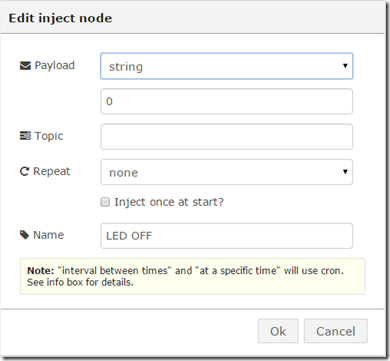This screenshot has width=390, height=361.
Task: Open the Payload type dropdown showing string
Action: [227, 66]
